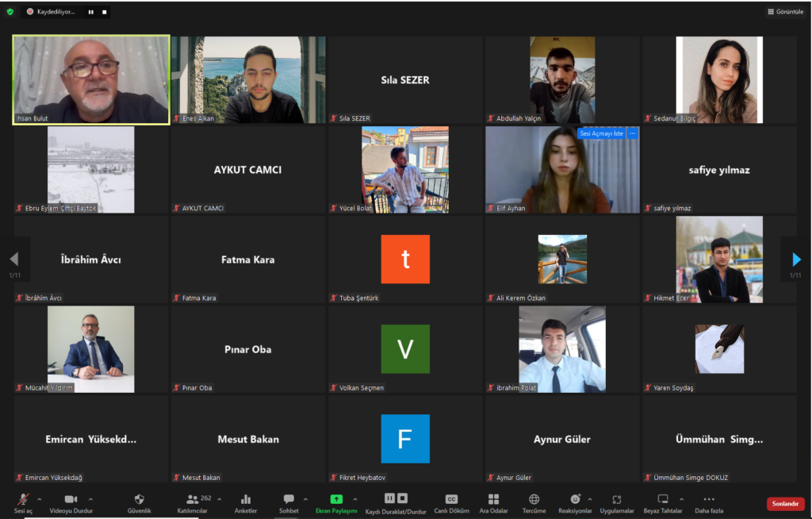Open Reaksiyonlar emoji reactions
The image size is (812, 519).
coord(575,500)
